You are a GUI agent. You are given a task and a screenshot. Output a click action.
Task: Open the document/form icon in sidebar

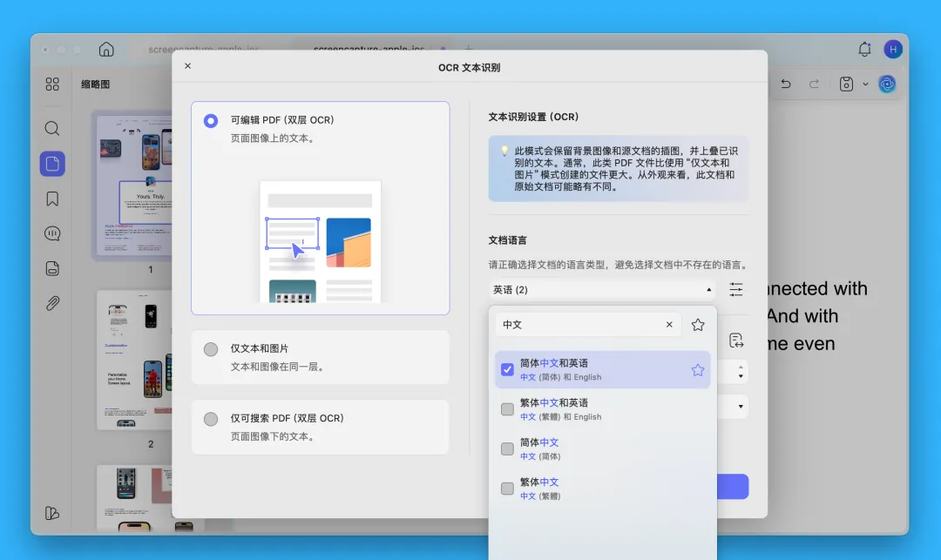click(52, 268)
